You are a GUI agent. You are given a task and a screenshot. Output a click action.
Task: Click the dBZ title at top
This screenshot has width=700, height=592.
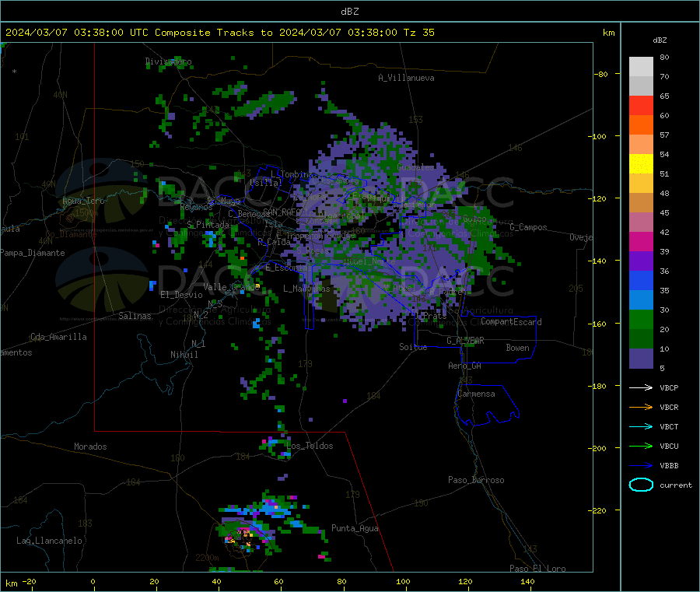(349, 12)
